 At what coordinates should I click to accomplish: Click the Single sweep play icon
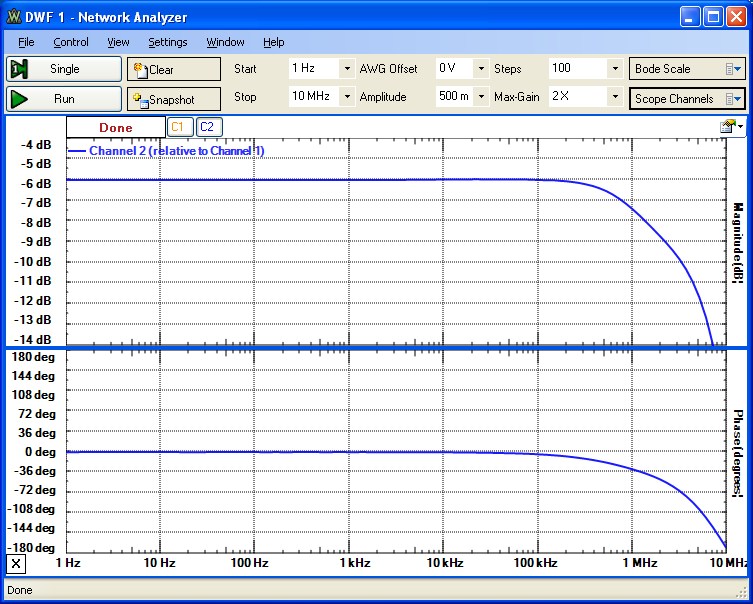19,69
